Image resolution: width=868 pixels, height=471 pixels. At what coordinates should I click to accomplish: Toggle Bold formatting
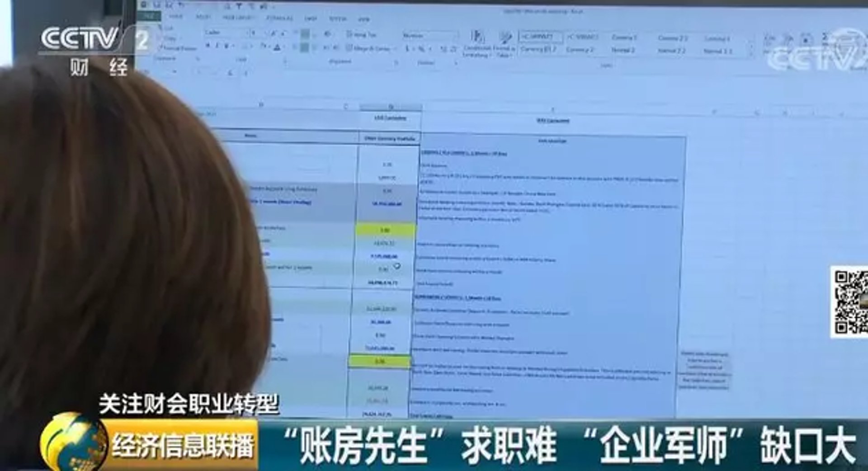(208, 46)
